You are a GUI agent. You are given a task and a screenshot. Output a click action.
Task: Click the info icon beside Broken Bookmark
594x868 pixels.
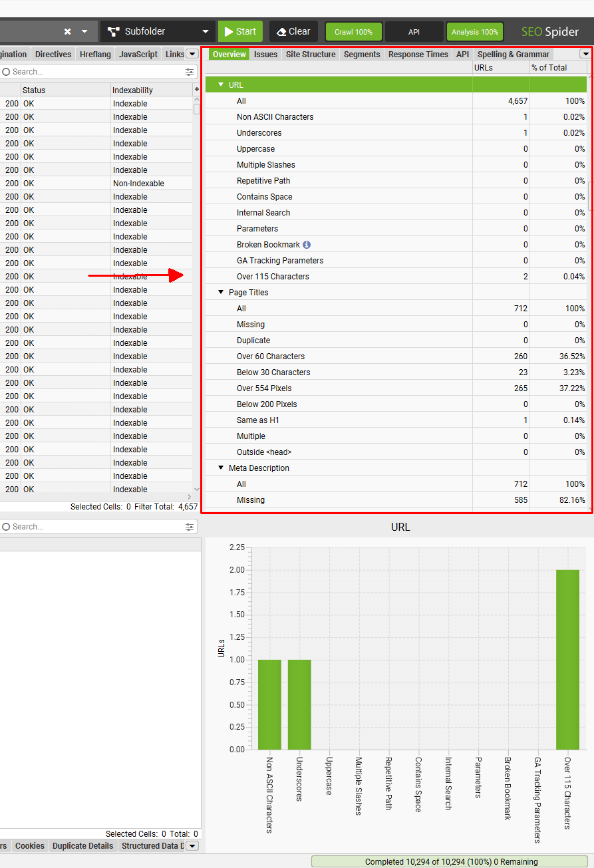click(x=307, y=245)
